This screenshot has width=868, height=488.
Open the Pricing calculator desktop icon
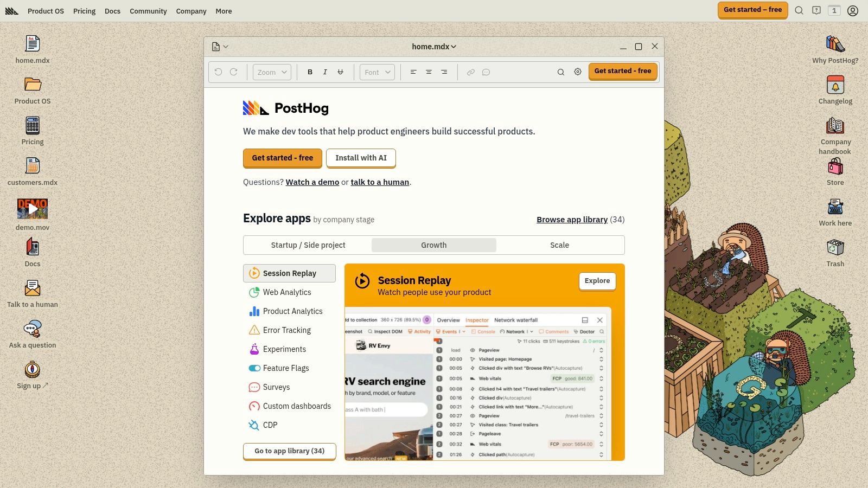33,131
